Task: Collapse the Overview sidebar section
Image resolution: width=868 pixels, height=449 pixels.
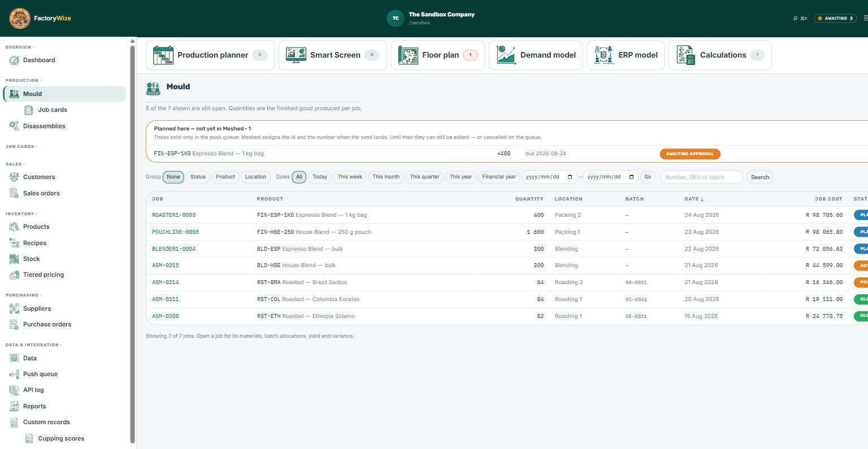Action: pos(20,47)
